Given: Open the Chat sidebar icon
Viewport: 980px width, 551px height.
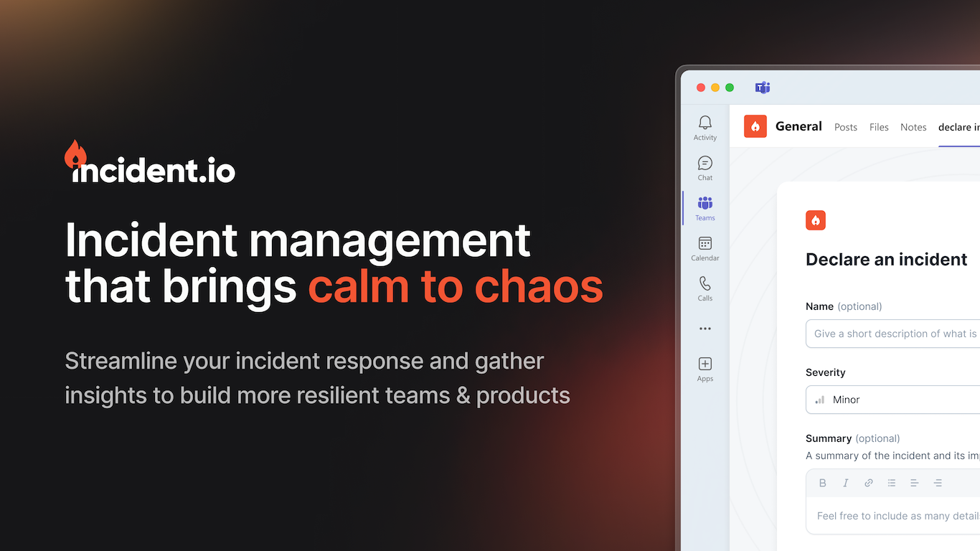Looking at the screenshot, I should pos(705,168).
